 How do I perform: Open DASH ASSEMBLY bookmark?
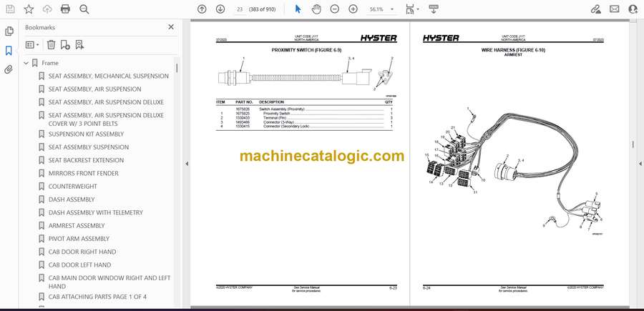pyautogui.click(x=72, y=199)
